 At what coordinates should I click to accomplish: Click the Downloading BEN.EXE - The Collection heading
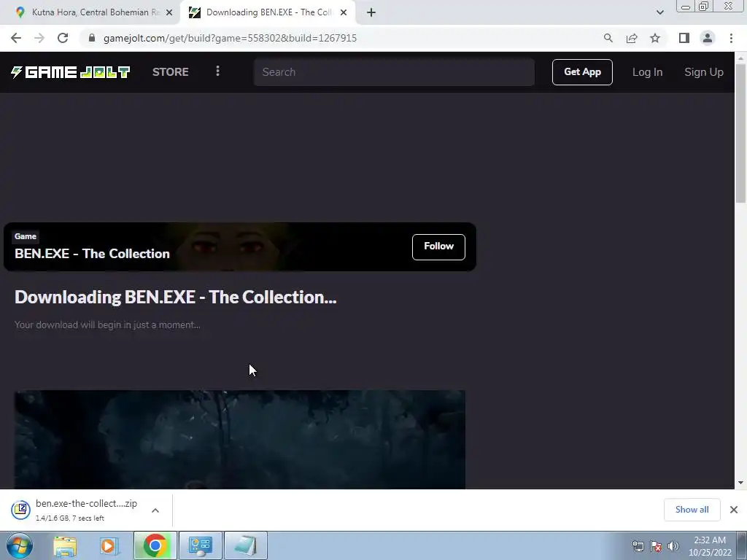tap(175, 297)
